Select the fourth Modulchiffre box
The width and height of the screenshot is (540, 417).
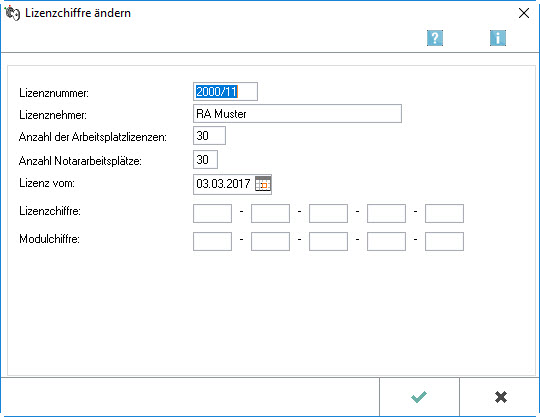(x=386, y=241)
